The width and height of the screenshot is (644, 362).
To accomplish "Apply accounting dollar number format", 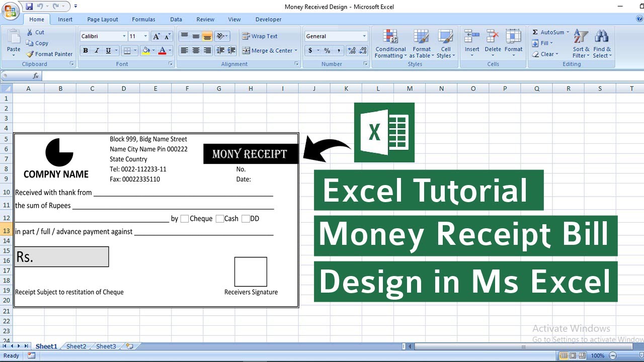I will (310, 51).
